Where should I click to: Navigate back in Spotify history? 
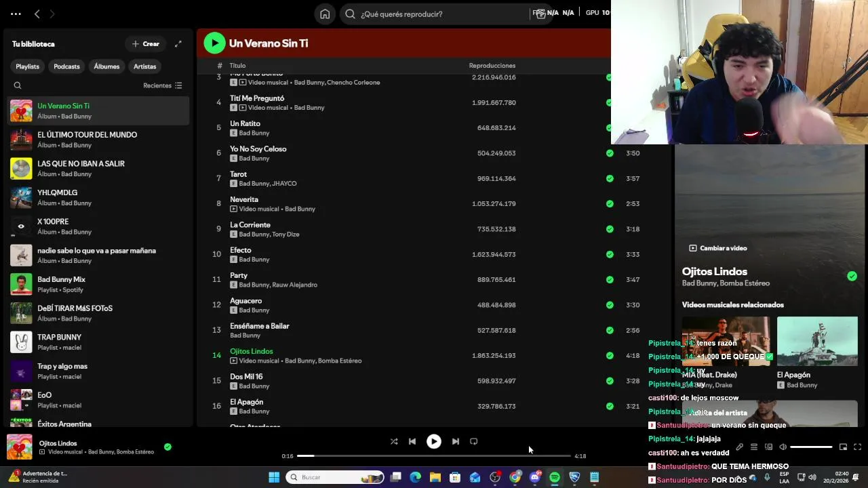37,14
